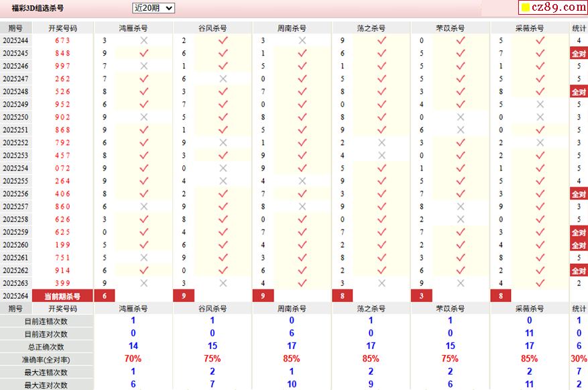Viewport: 588px width, 390px height.
Task: Click the X mark for 鸿雁杀号 in row 2025244
Action: point(143,40)
